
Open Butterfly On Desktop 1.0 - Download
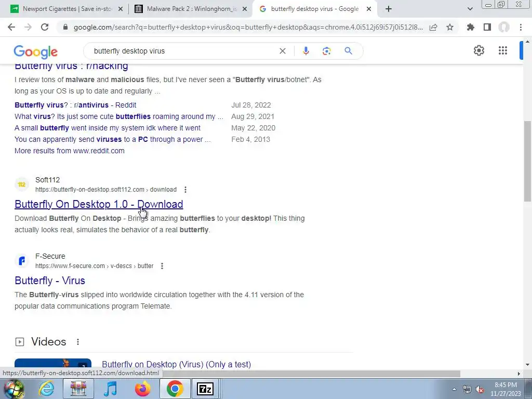click(x=99, y=204)
